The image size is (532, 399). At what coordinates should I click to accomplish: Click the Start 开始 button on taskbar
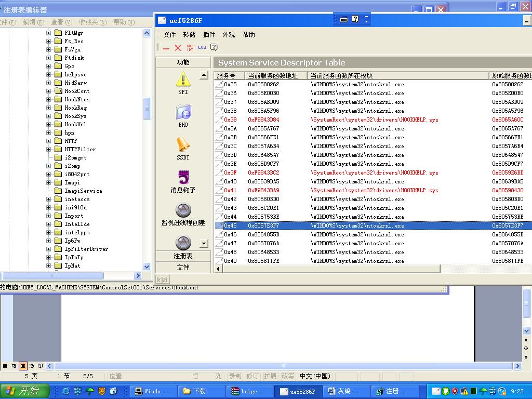(25, 391)
